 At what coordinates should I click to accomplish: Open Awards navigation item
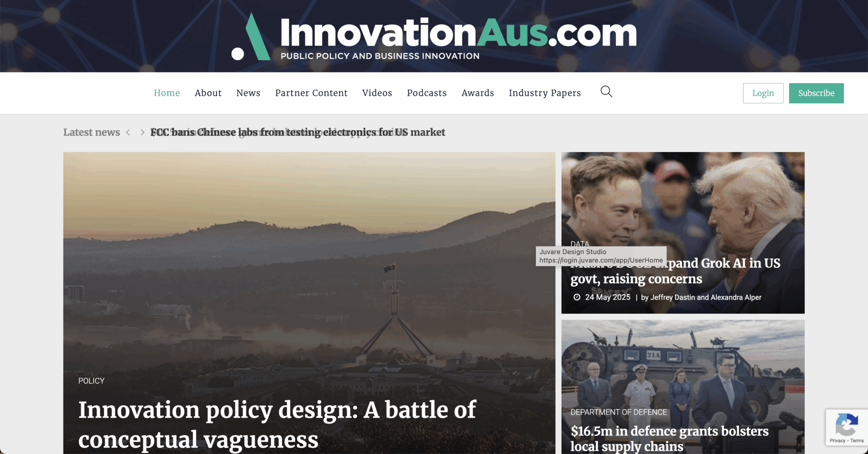478,93
